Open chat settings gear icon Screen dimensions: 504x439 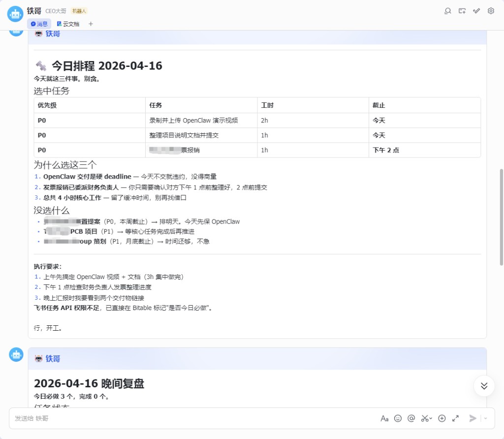[x=491, y=11]
